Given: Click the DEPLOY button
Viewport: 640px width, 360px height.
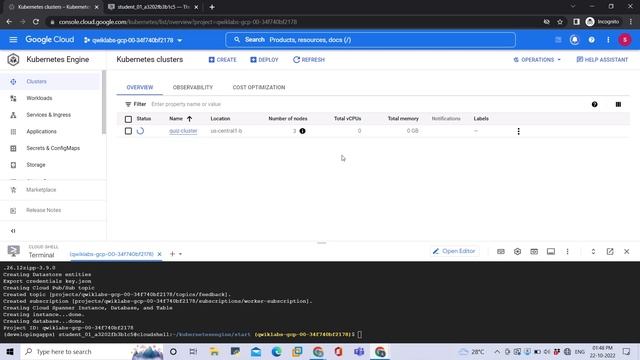Looking at the screenshot, I should [x=264, y=60].
